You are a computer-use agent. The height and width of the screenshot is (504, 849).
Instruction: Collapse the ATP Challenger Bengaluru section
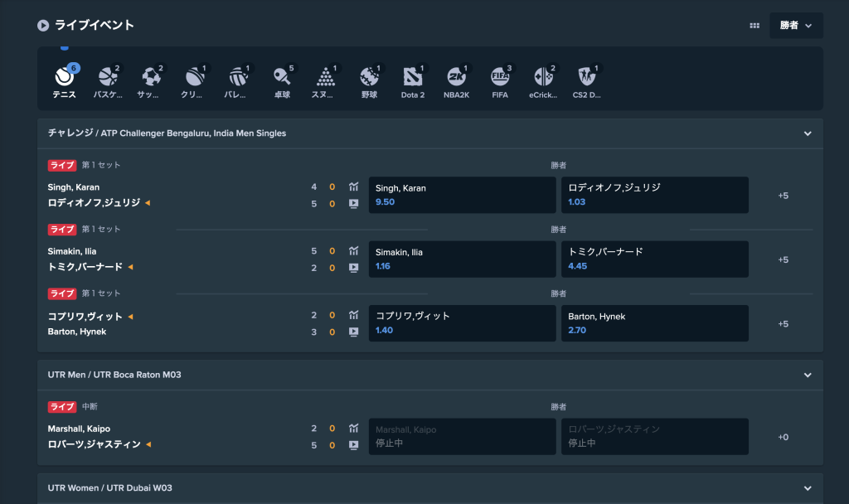[x=808, y=133]
